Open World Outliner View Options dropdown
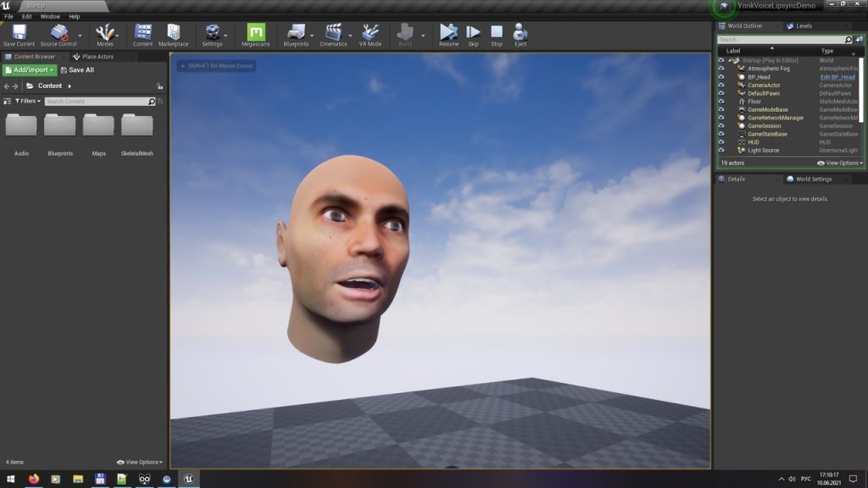868x488 pixels. pyautogui.click(x=839, y=163)
